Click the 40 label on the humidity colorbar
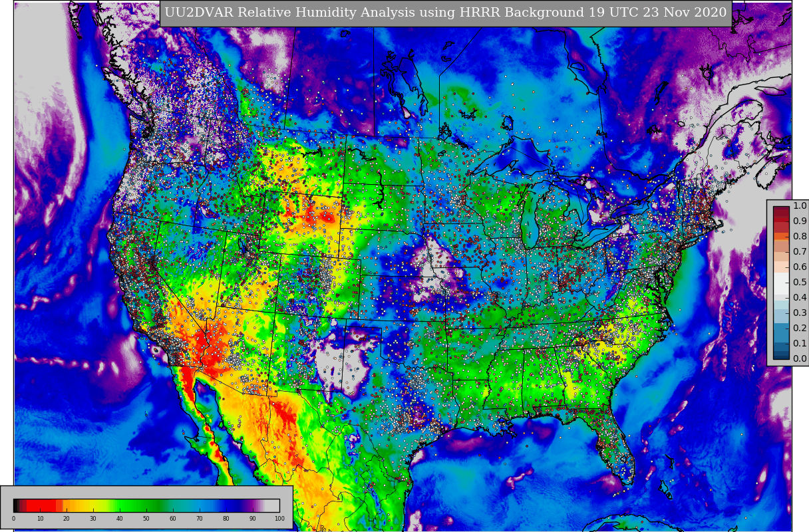 [x=120, y=519]
